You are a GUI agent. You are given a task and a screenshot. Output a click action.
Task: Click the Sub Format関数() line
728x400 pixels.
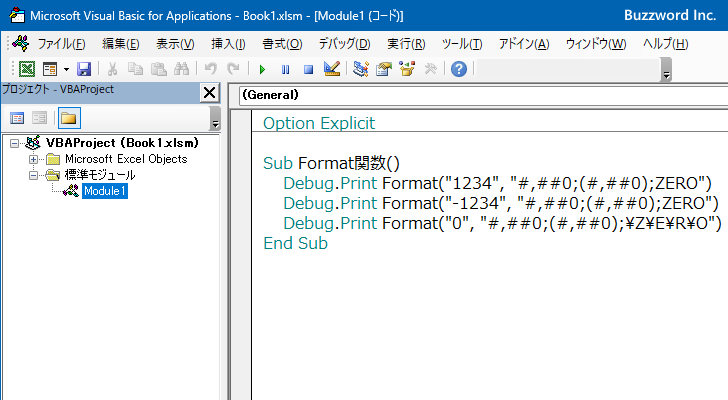tap(331, 163)
